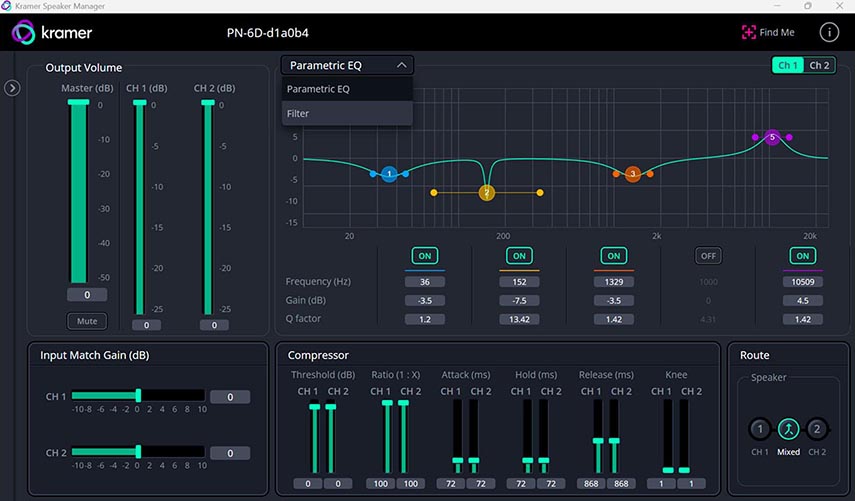Click the CH 1 input match gain slider
This screenshot has height=501, width=855.
(138, 396)
